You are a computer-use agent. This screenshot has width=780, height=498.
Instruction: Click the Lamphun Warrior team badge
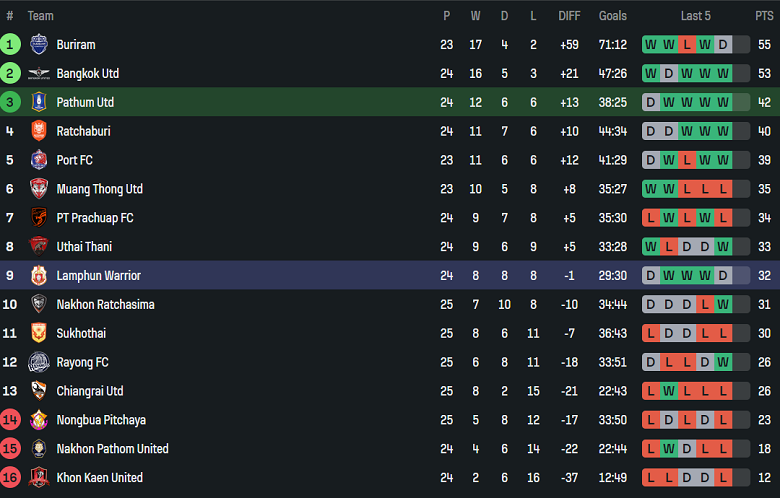click(39, 275)
